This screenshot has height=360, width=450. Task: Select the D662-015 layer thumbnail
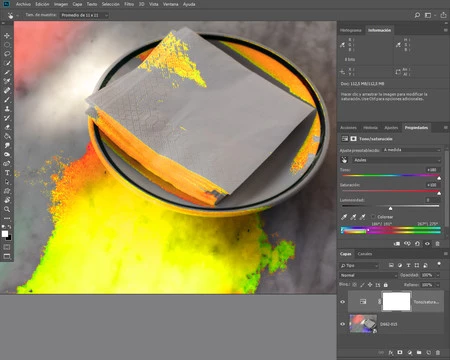363,324
